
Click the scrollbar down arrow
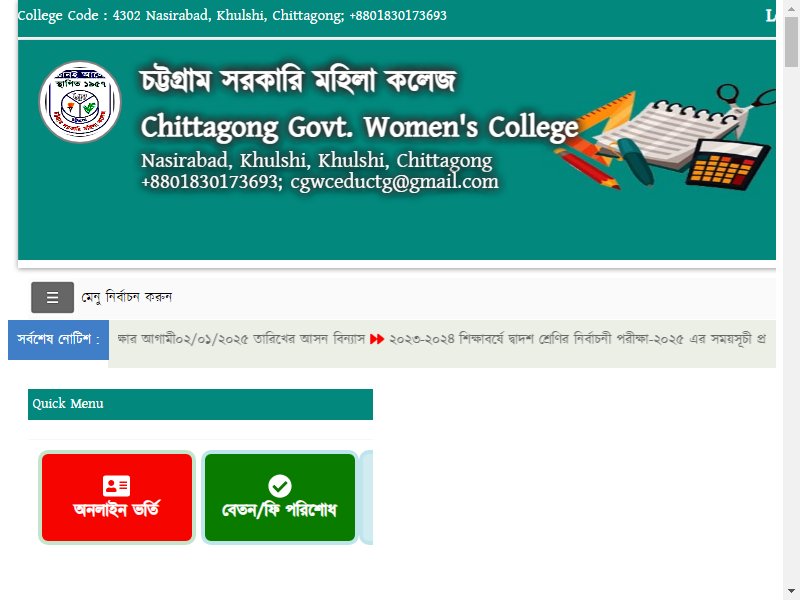click(791, 591)
